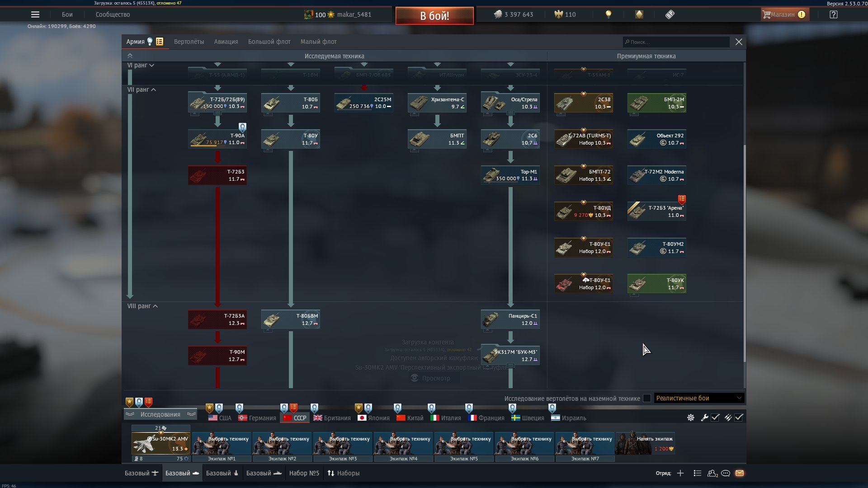
Task: Open the friends contacts icon
Action: (712, 473)
